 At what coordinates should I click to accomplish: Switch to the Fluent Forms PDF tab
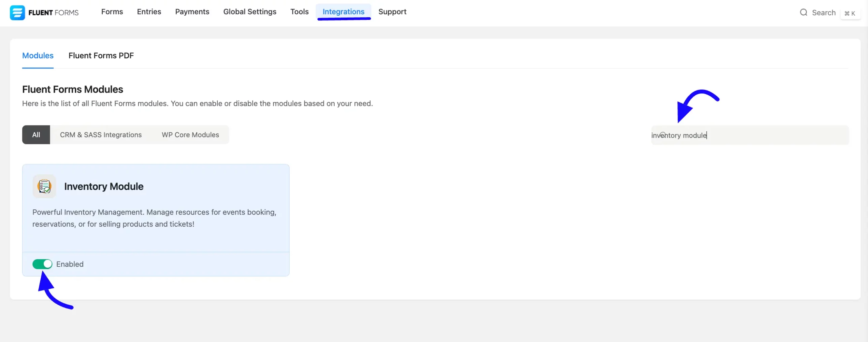click(x=101, y=55)
